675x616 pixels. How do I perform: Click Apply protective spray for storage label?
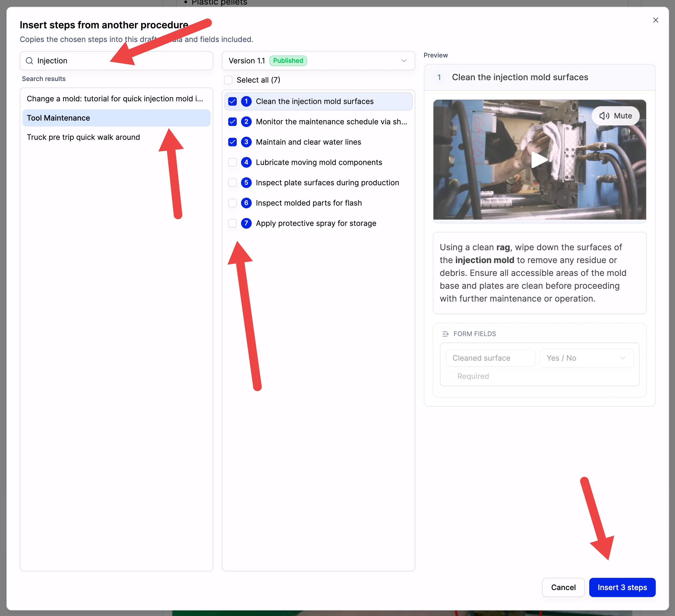click(316, 224)
